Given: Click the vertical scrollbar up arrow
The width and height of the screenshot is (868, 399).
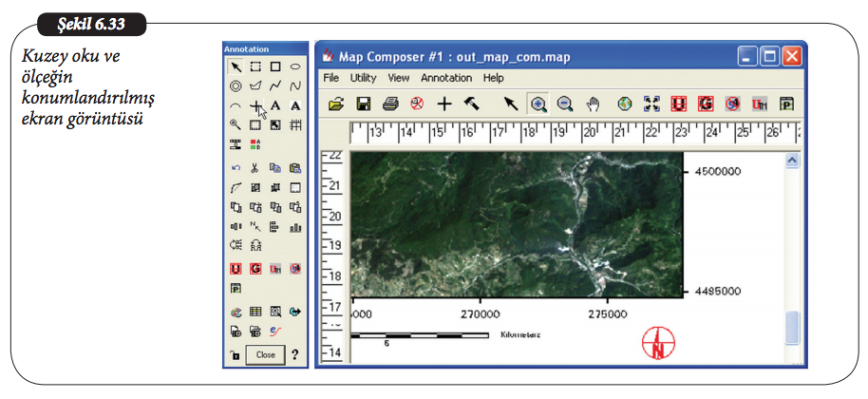Looking at the screenshot, I should (x=793, y=161).
